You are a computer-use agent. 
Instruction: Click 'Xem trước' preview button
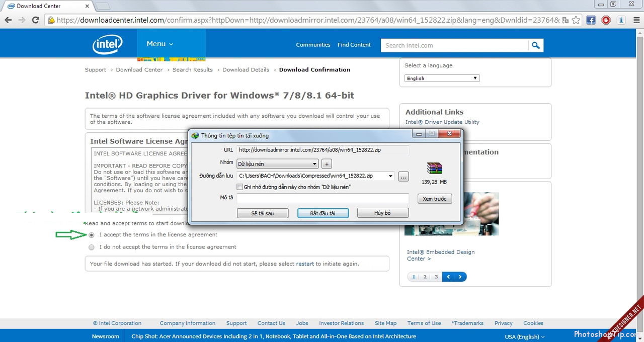click(435, 199)
